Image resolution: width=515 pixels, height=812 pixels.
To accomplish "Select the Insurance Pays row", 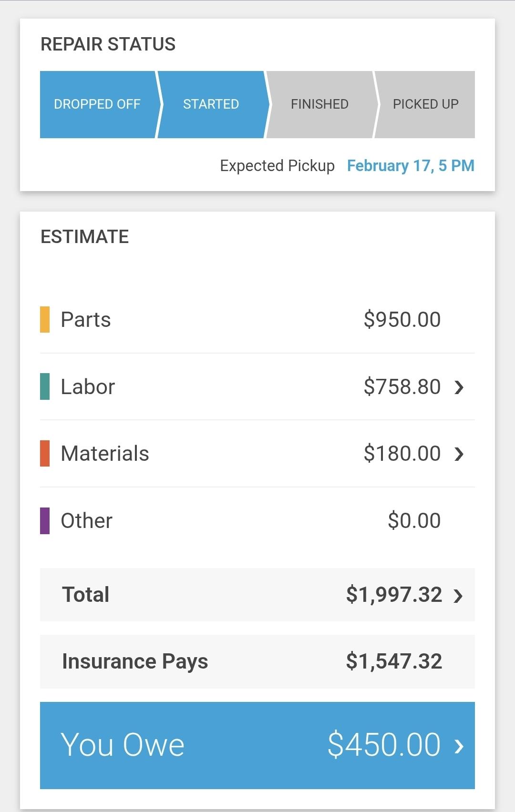I will coord(257,661).
